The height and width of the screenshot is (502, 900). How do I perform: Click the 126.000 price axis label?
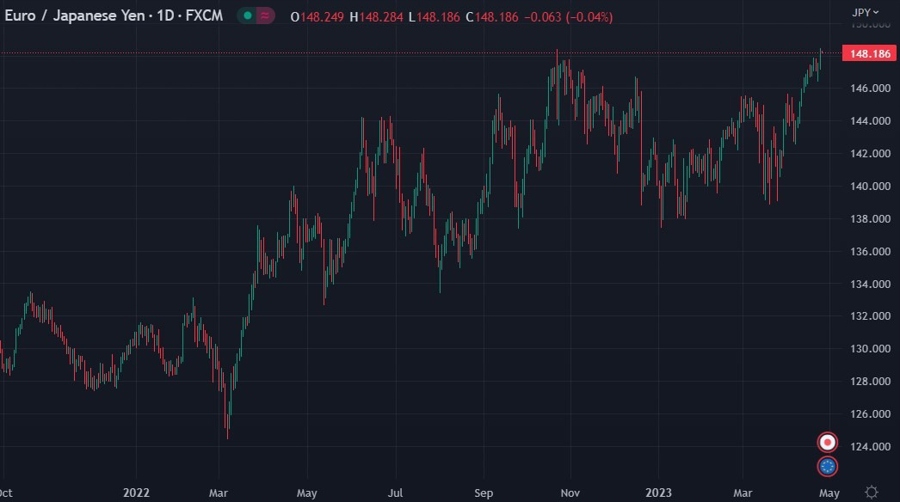point(870,414)
